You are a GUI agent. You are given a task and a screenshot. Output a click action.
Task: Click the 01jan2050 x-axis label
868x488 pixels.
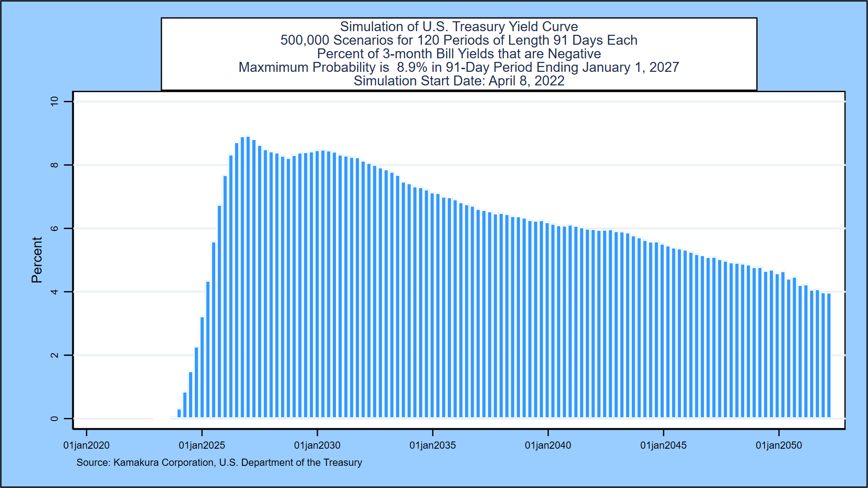pyautogui.click(x=778, y=446)
